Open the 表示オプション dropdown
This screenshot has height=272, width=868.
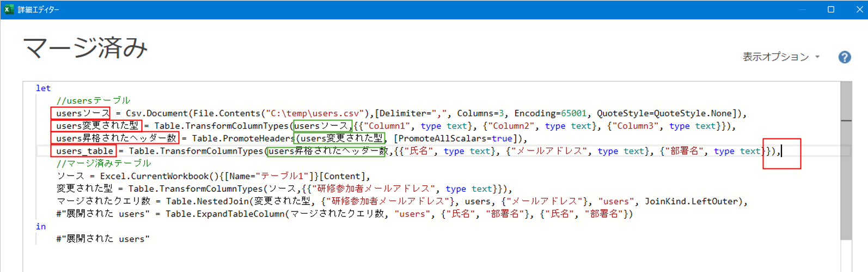click(781, 57)
